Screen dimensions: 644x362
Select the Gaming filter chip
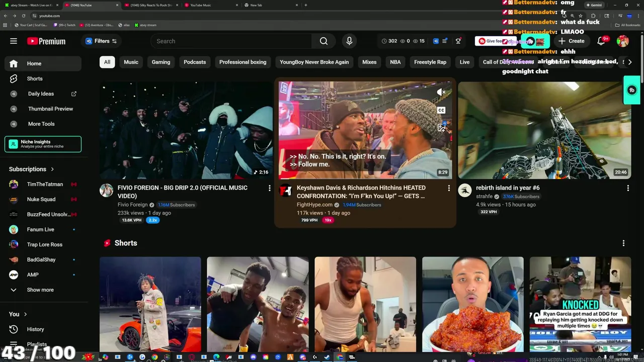[x=161, y=62]
